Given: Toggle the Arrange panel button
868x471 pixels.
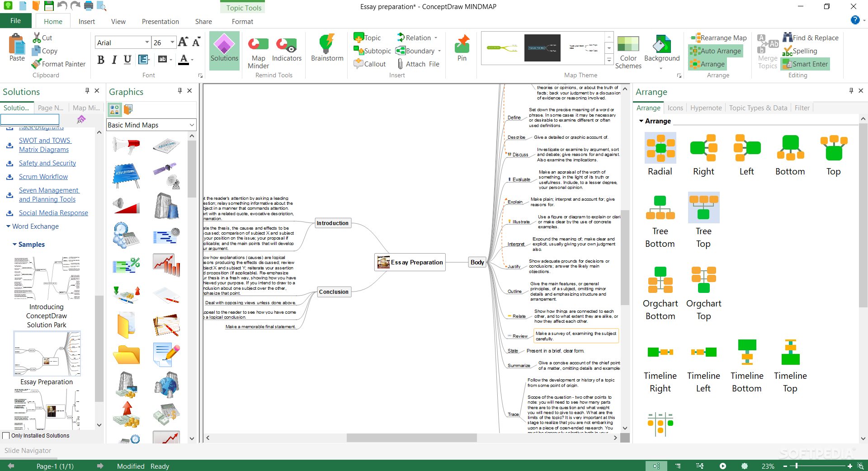Looking at the screenshot, I should (708, 64).
